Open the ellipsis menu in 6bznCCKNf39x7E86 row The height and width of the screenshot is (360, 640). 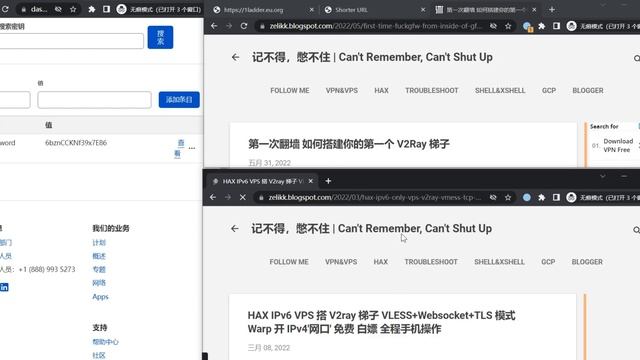pyautogui.click(x=192, y=148)
